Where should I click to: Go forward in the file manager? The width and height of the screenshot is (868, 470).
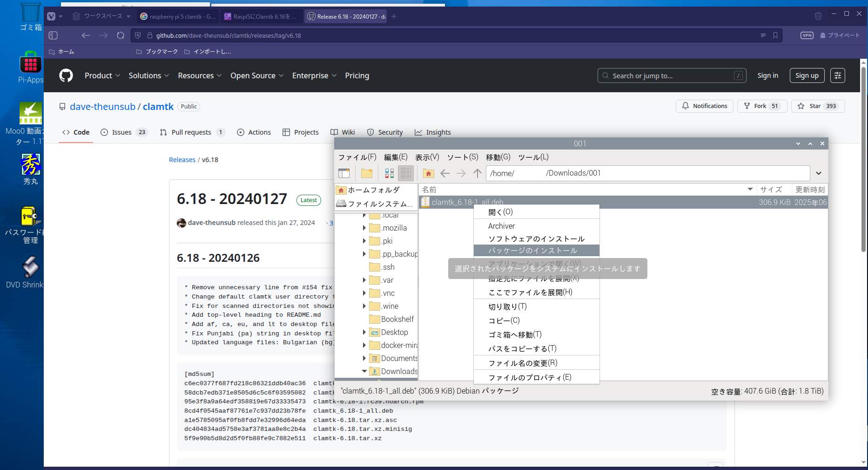(461, 173)
